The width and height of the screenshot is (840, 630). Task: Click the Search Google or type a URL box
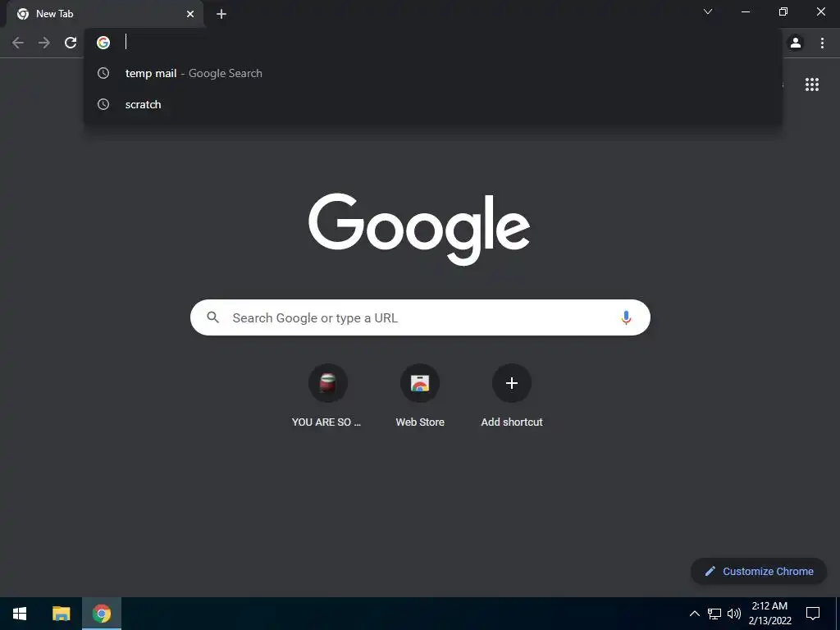coord(420,317)
